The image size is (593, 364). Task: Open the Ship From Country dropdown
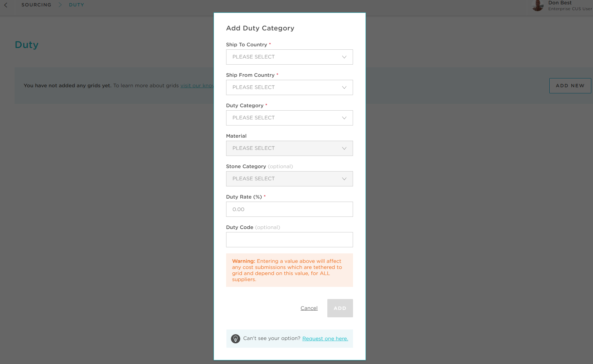[x=289, y=87]
